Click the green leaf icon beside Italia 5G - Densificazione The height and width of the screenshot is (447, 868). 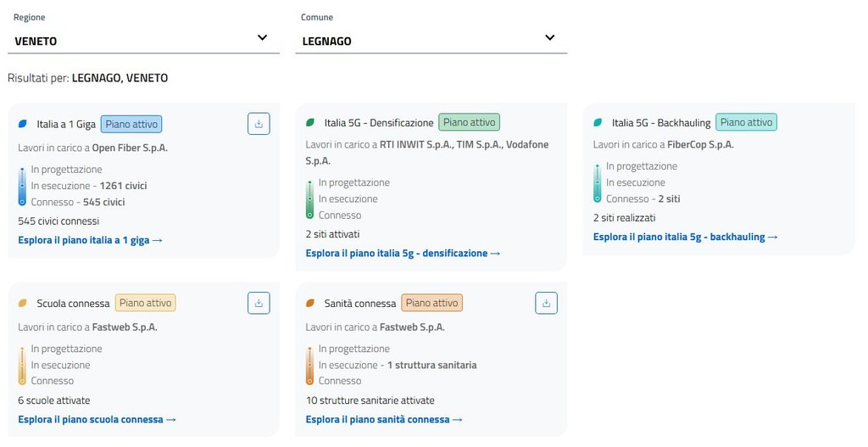310,122
